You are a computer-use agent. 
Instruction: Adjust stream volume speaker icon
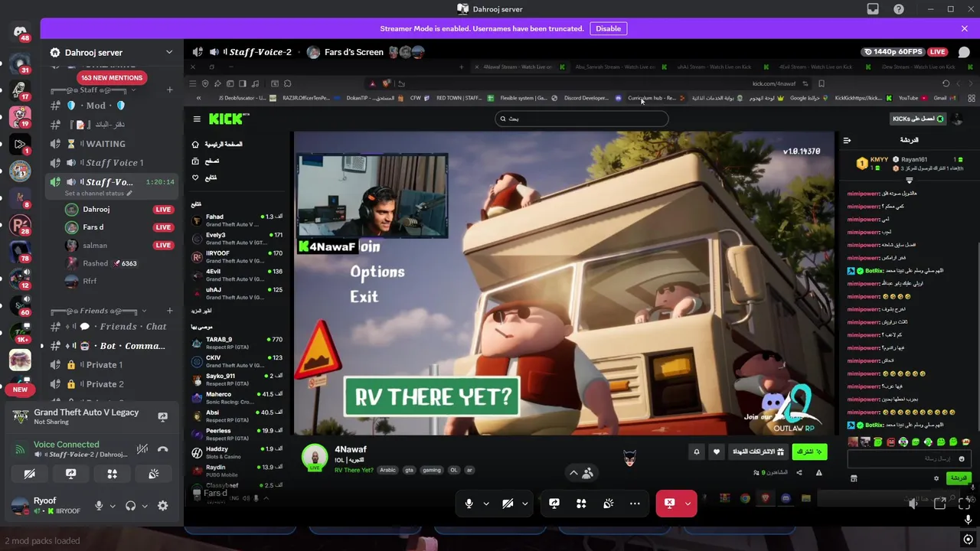coord(913,504)
